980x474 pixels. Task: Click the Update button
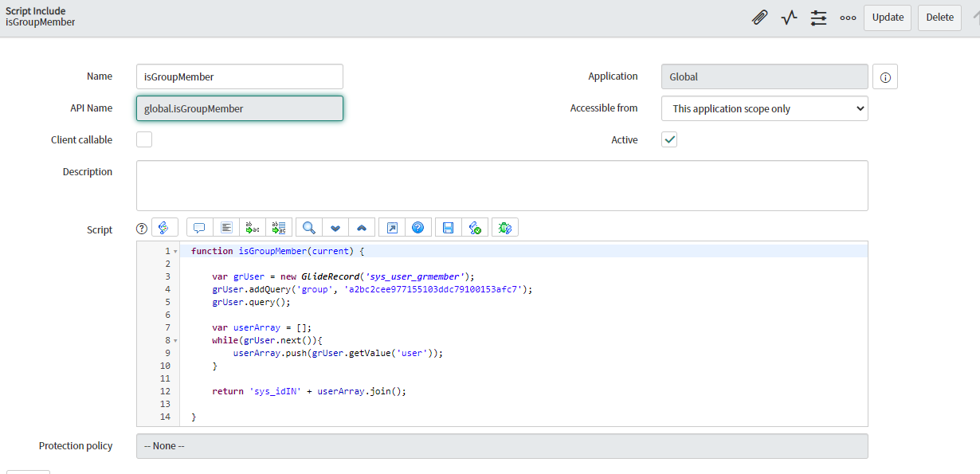pyautogui.click(x=888, y=18)
